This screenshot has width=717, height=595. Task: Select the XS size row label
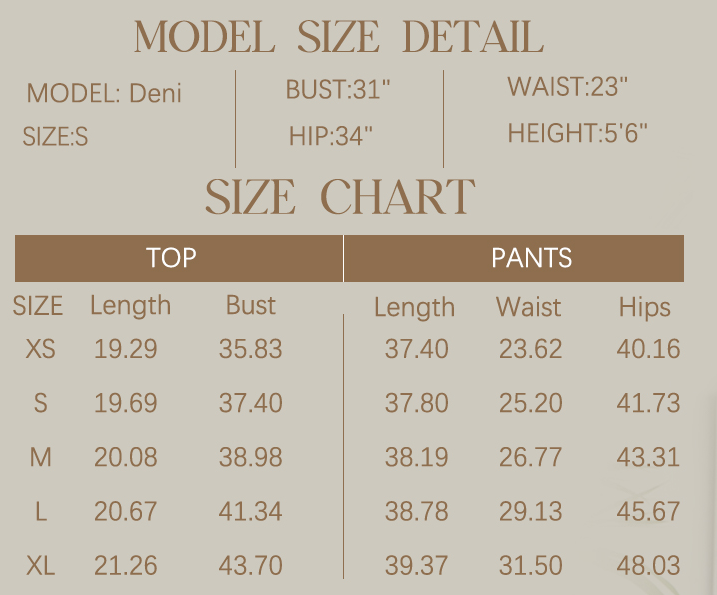40,349
